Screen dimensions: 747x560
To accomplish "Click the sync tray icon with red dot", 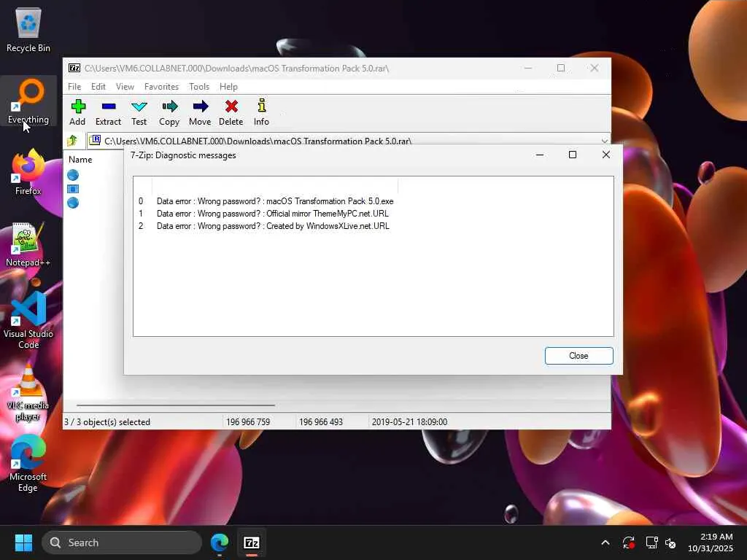I will [x=628, y=542].
